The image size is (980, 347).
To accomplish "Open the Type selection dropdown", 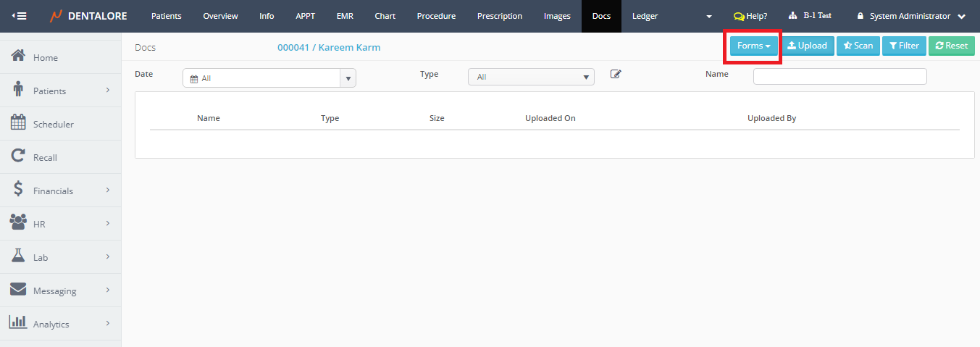I will [x=531, y=77].
